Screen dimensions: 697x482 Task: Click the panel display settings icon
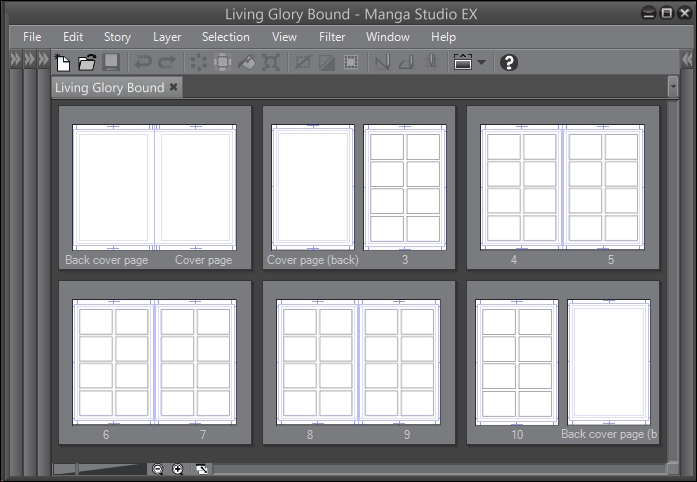[x=463, y=62]
